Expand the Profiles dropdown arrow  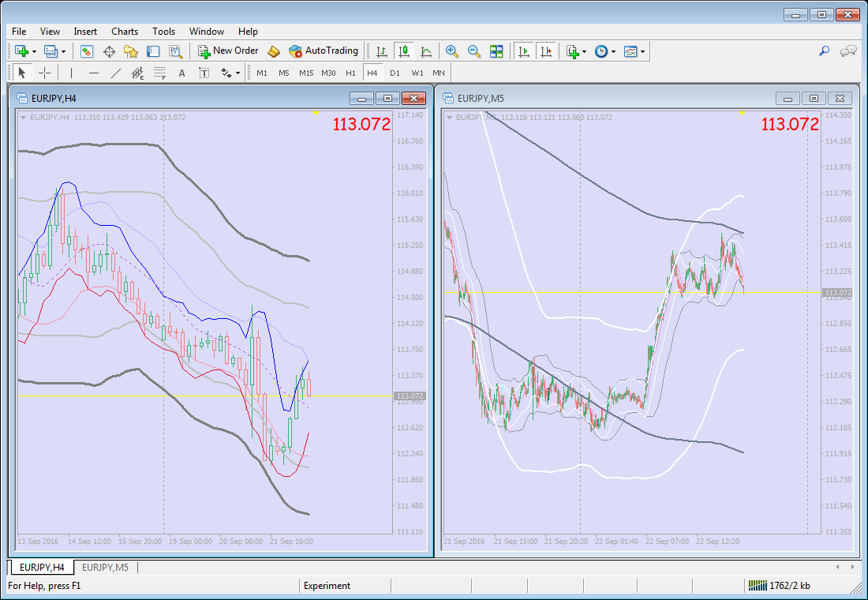(63, 51)
